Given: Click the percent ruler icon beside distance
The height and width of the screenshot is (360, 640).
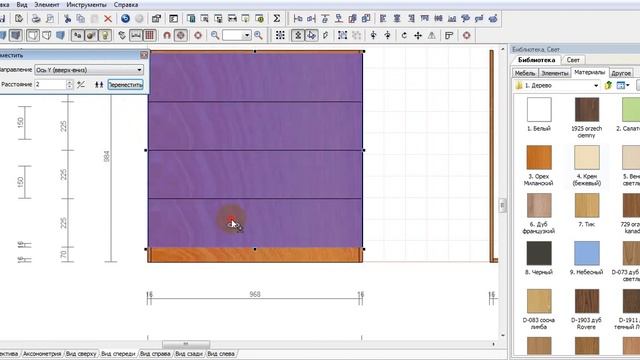Looking at the screenshot, I should (81, 84).
